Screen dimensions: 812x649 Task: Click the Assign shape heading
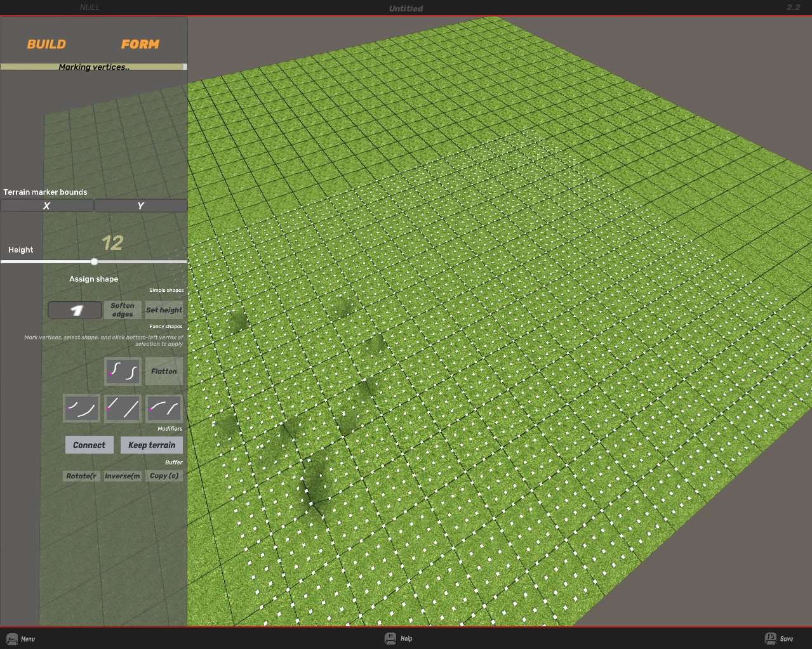point(94,279)
